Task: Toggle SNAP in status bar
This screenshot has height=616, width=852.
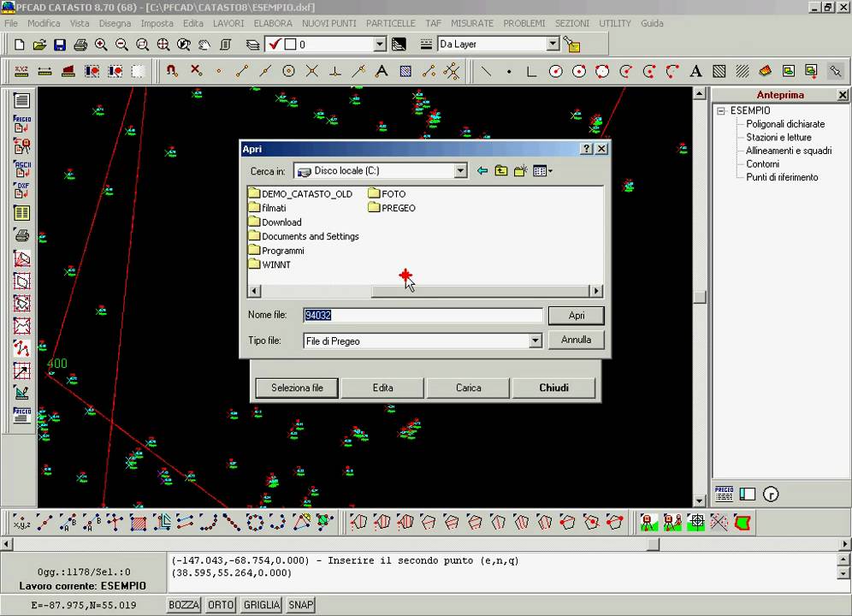Action: (300, 605)
